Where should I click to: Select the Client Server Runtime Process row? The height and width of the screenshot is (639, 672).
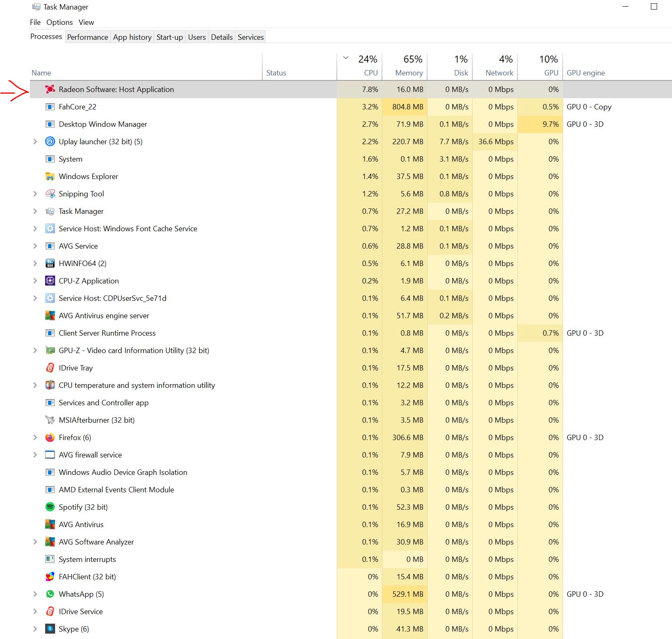point(351,333)
